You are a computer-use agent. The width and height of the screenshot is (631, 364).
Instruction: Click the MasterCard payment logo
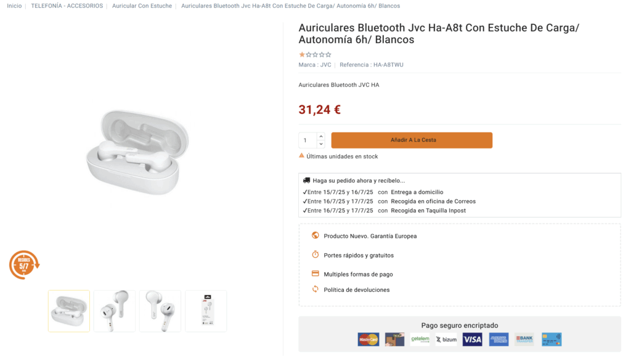coord(368,339)
